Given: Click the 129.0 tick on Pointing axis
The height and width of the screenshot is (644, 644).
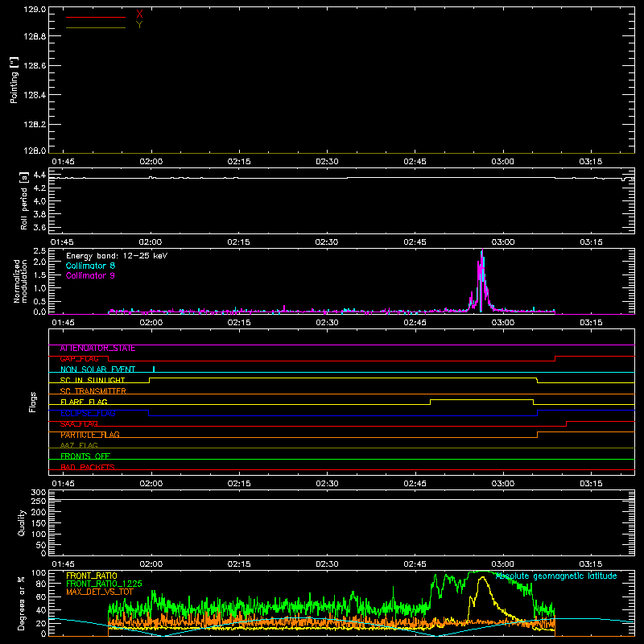Looking at the screenshot, I should [x=35, y=9].
